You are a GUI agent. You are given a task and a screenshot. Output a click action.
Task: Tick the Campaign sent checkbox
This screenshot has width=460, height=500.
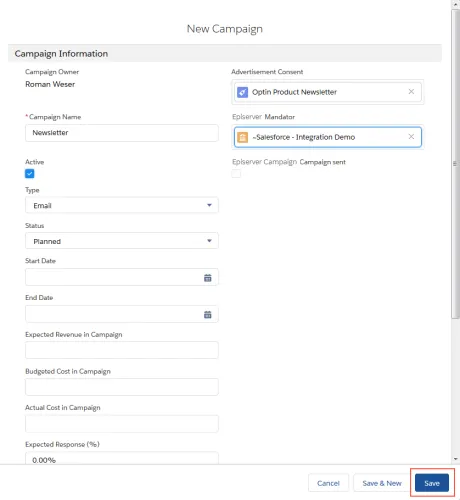(236, 174)
